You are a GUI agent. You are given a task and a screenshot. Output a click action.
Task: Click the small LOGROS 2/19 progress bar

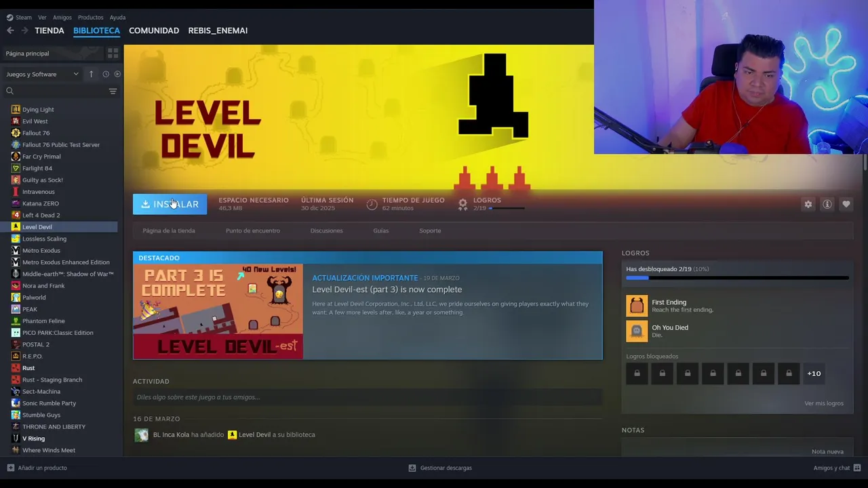(x=506, y=208)
